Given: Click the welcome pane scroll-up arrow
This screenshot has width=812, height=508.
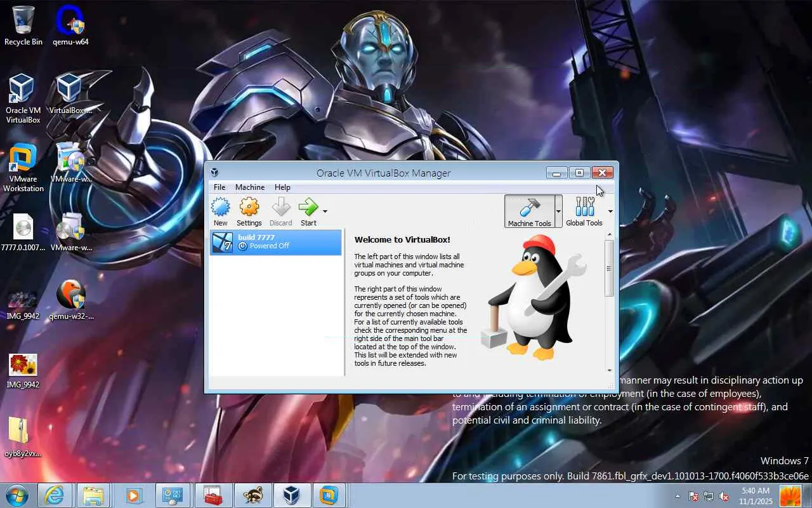Looking at the screenshot, I should (x=609, y=235).
